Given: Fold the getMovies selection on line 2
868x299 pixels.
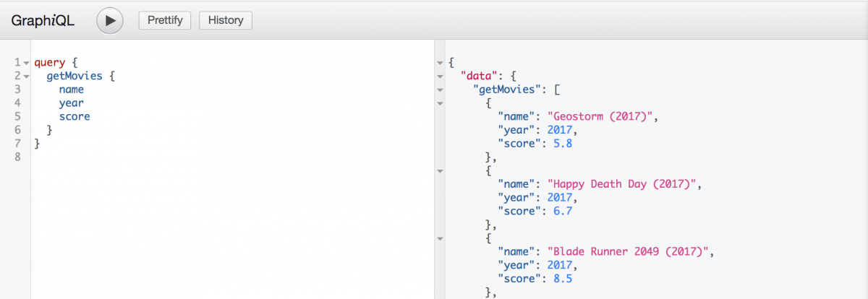Looking at the screenshot, I should (26, 77).
